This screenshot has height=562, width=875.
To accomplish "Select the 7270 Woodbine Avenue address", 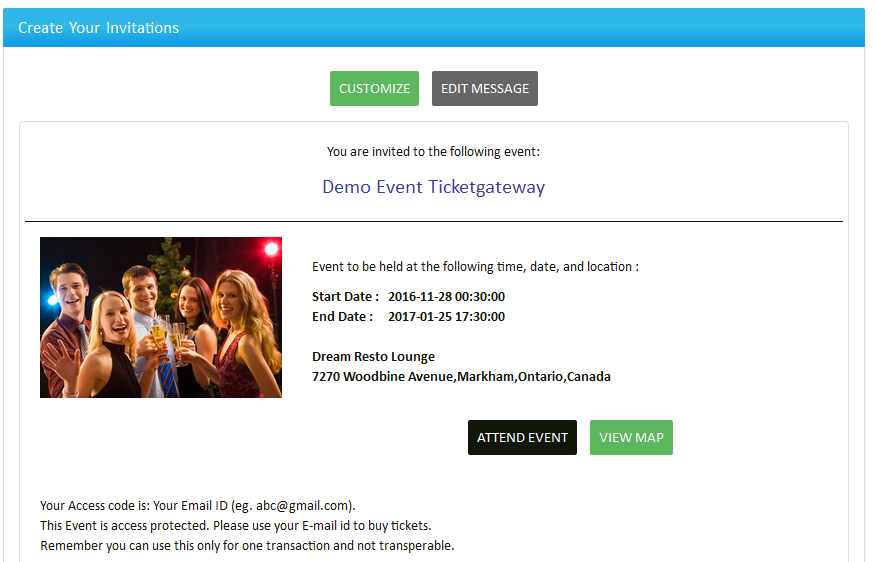I will pos(461,377).
